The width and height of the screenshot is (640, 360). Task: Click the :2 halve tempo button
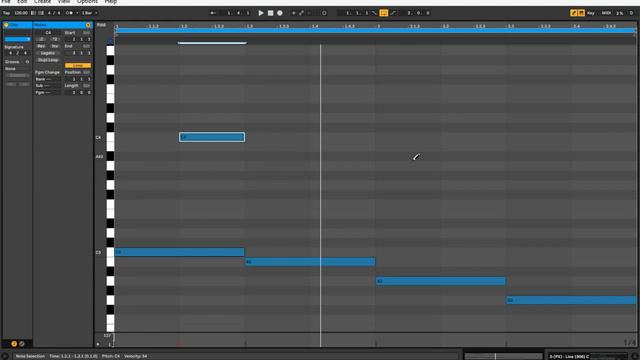point(41,39)
